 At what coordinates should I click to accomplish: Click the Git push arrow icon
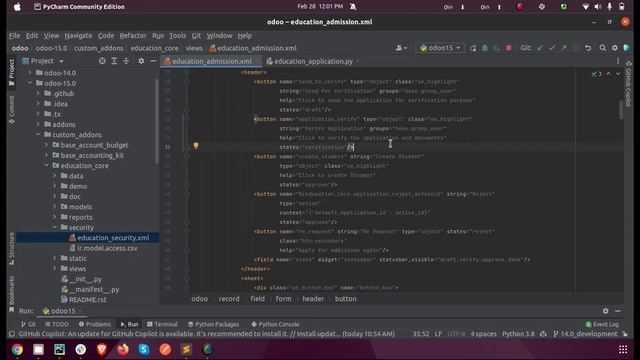point(564,48)
